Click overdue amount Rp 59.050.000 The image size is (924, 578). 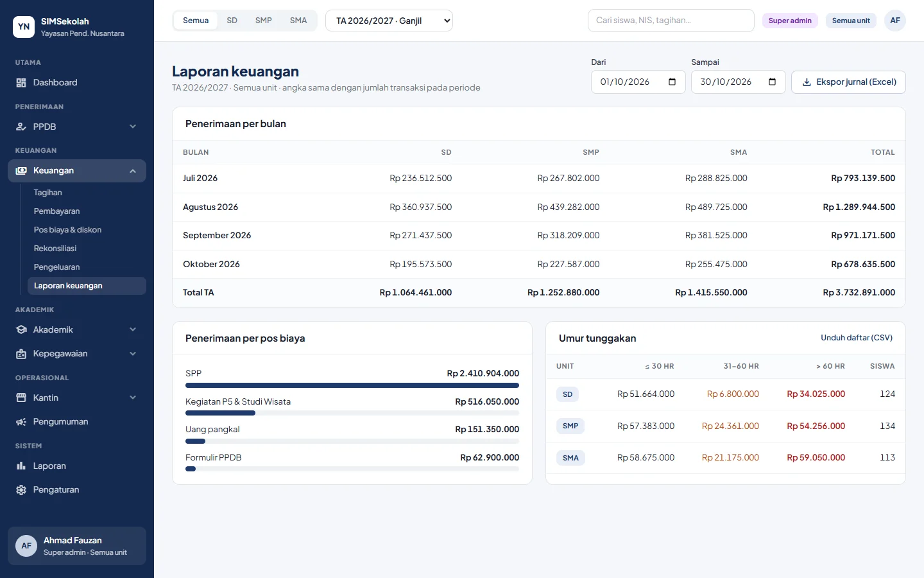point(816,458)
